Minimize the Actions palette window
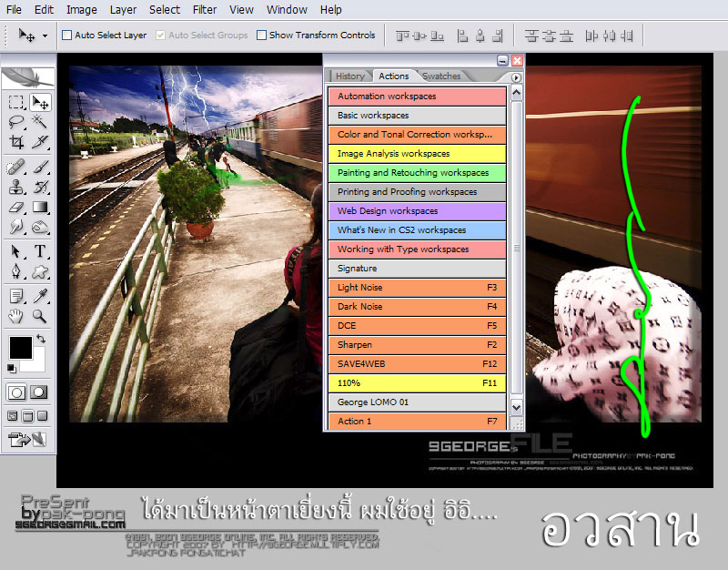The height and width of the screenshot is (570, 728). 502,60
